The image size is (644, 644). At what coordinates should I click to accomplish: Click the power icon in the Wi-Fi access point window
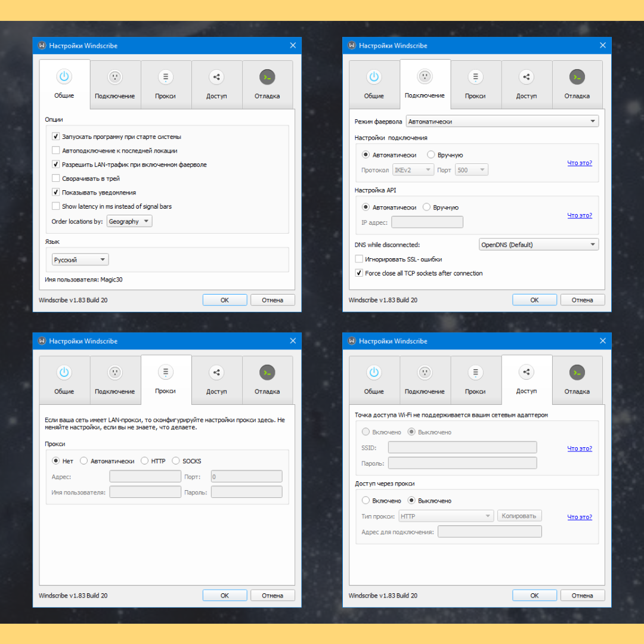[374, 373]
